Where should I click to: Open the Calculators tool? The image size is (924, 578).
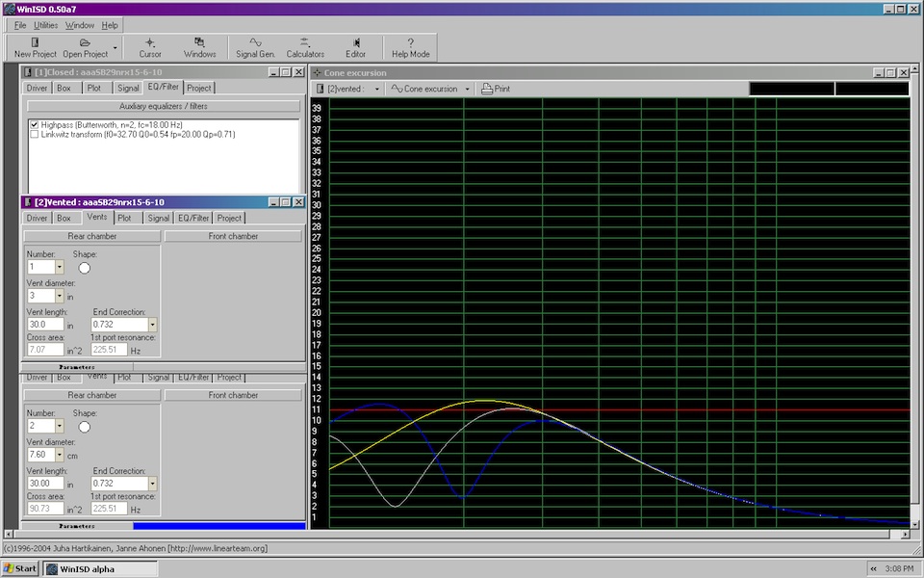(x=305, y=47)
